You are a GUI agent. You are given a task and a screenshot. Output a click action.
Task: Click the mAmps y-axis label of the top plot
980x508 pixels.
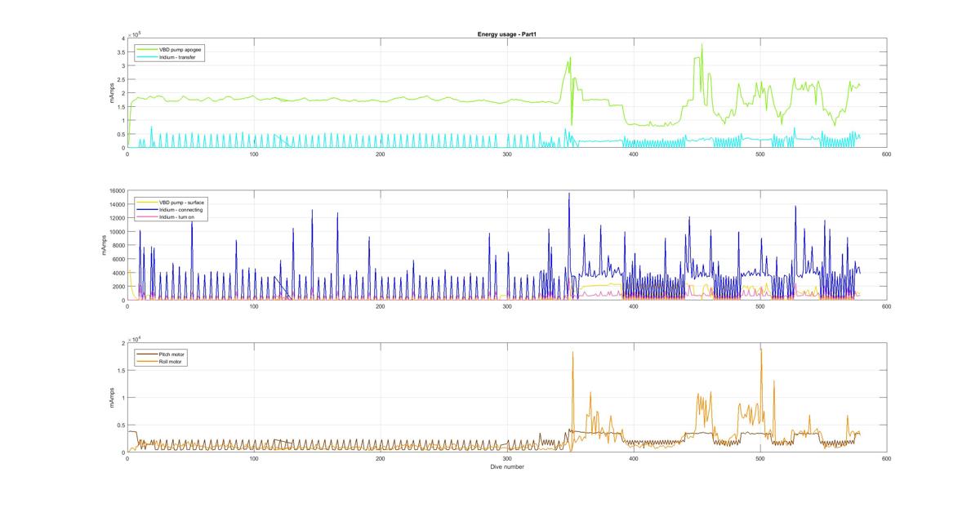coord(111,92)
